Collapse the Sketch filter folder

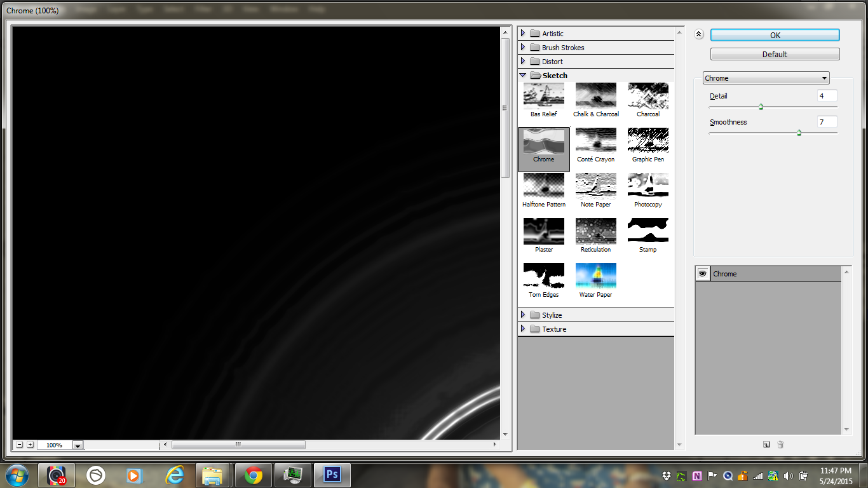point(523,76)
